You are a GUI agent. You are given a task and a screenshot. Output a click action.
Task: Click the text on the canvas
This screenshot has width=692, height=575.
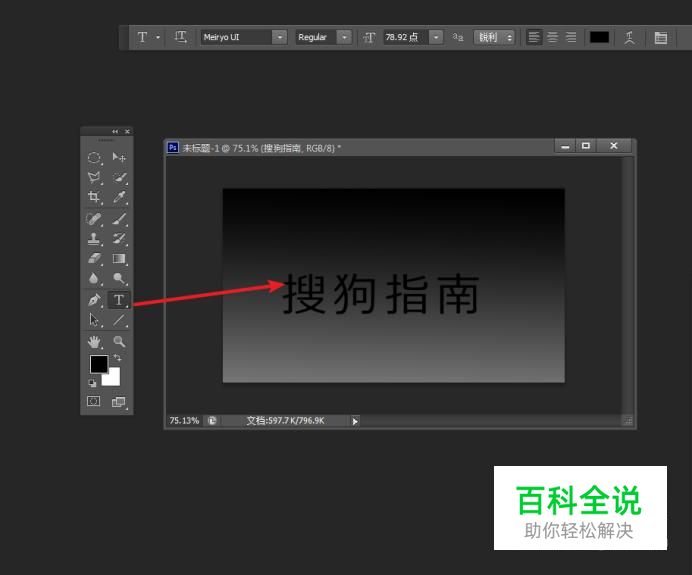coord(381,293)
